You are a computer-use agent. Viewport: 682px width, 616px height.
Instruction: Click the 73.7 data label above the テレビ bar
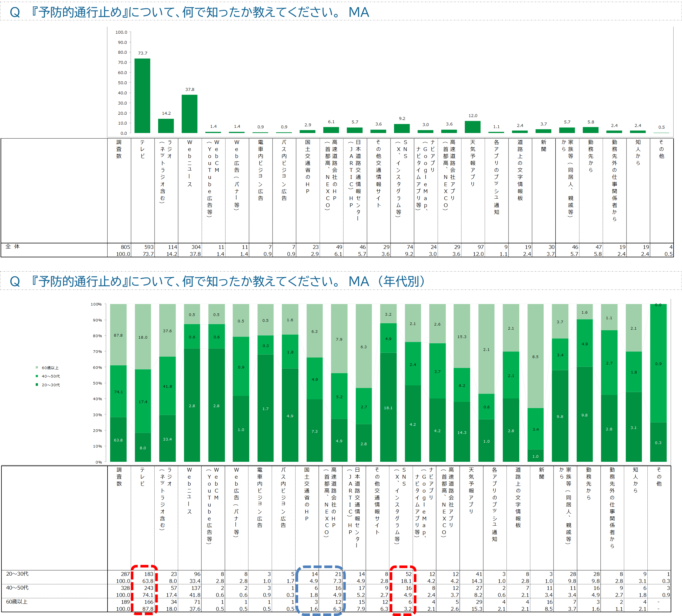pos(142,53)
